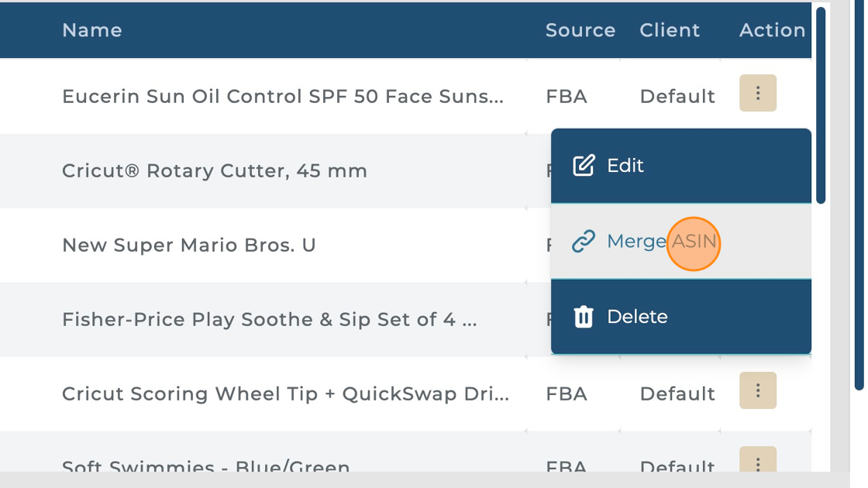
Task: Open the Fisher-Price Play Soothe & Sip item
Action: (269, 320)
